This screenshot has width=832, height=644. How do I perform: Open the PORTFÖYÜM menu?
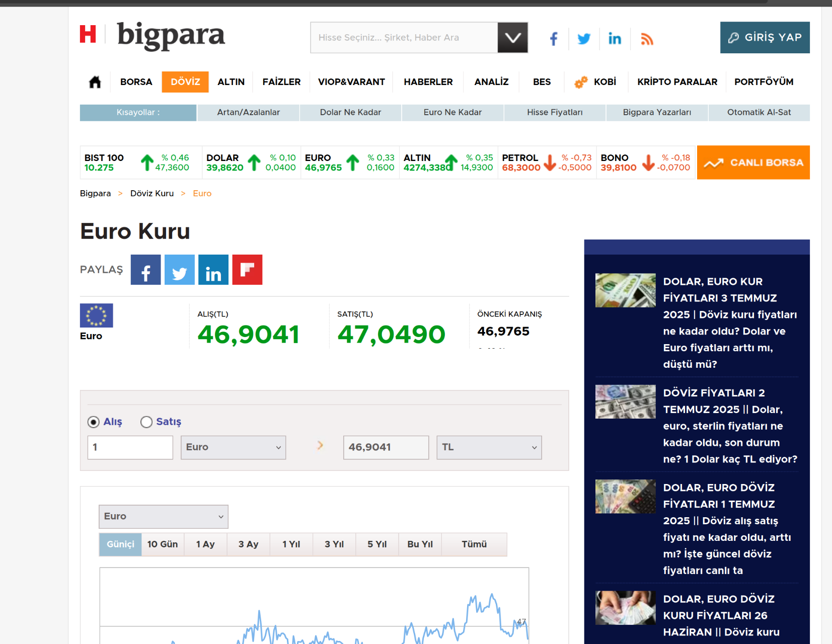[x=764, y=82]
